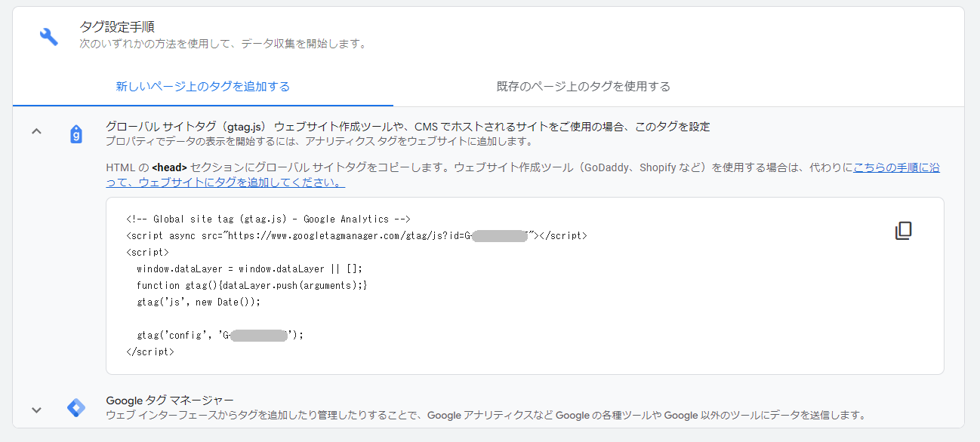Collapse the グローバル サイトタグ section

[36, 132]
